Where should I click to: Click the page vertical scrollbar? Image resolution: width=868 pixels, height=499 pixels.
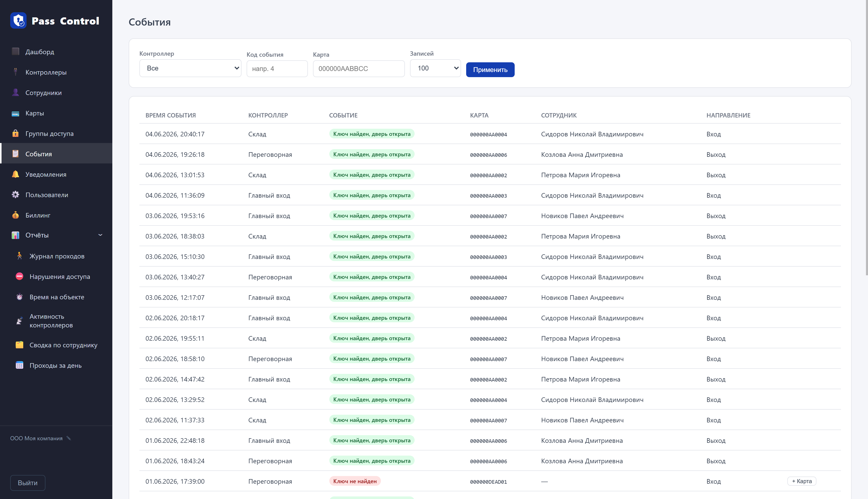coord(867,137)
